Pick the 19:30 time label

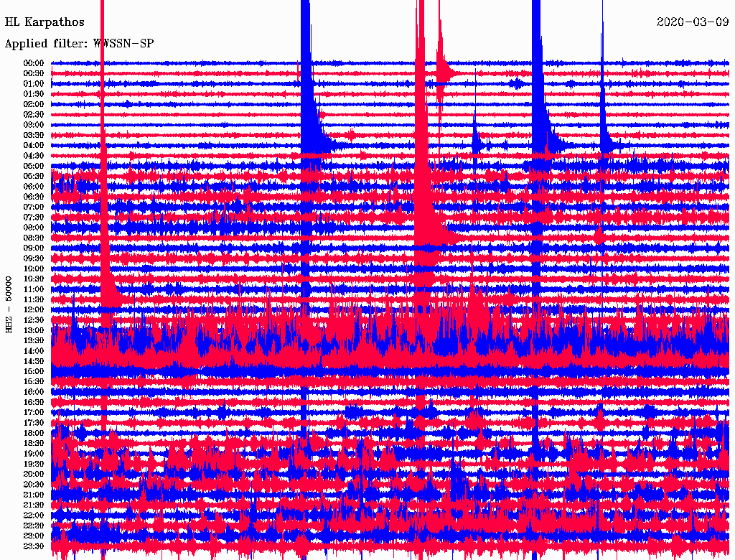point(34,464)
